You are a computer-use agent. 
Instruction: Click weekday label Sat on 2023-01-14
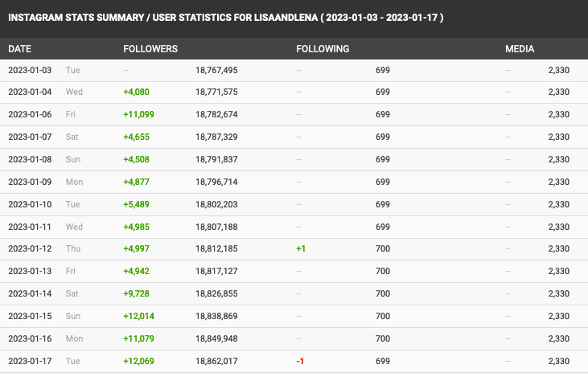pyautogui.click(x=72, y=293)
